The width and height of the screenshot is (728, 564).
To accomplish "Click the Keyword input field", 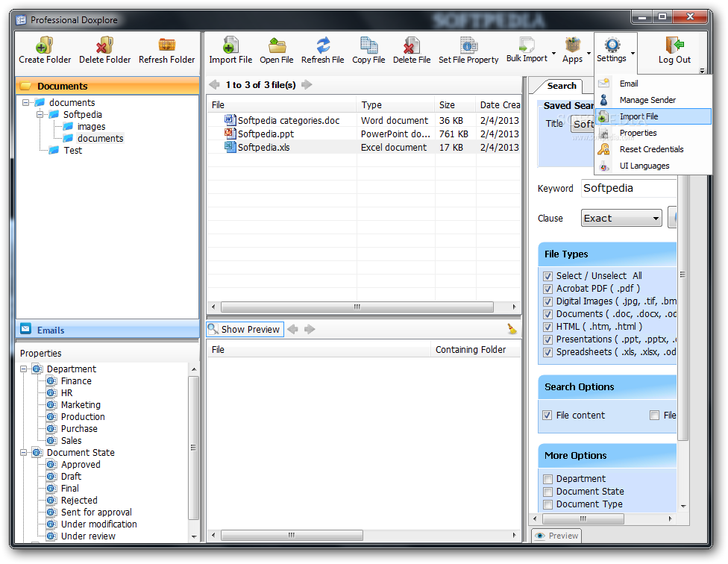I will pyautogui.click(x=628, y=189).
